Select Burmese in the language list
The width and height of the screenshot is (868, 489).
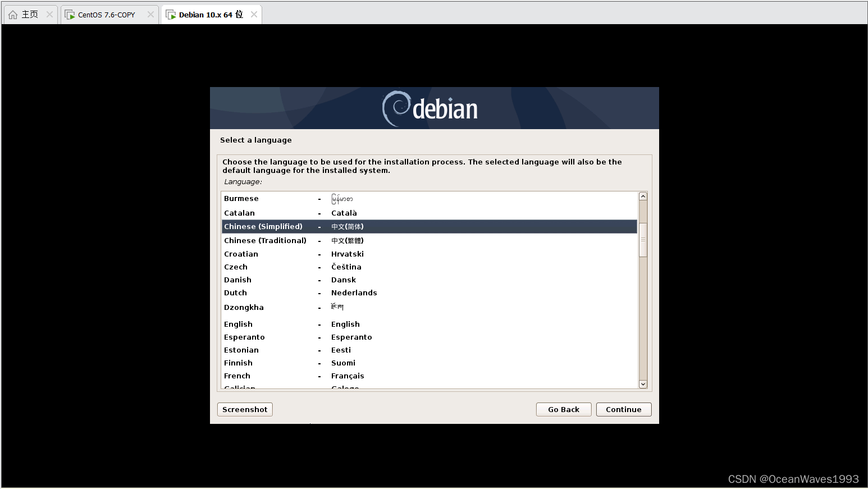(x=430, y=199)
